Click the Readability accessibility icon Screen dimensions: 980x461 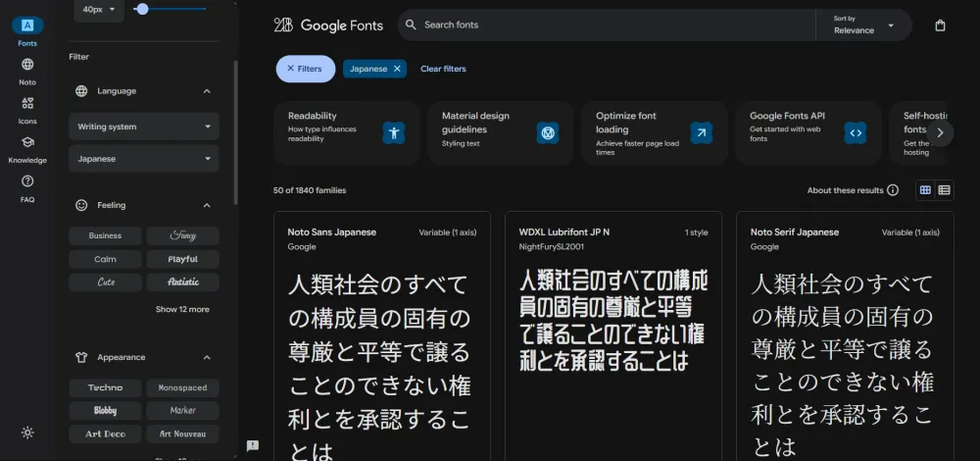pyautogui.click(x=394, y=132)
